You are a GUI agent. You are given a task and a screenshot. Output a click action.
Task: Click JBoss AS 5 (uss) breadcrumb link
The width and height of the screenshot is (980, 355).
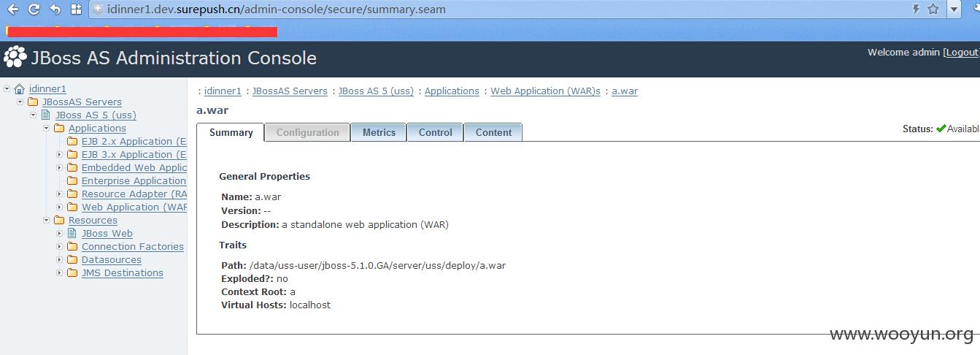click(376, 91)
